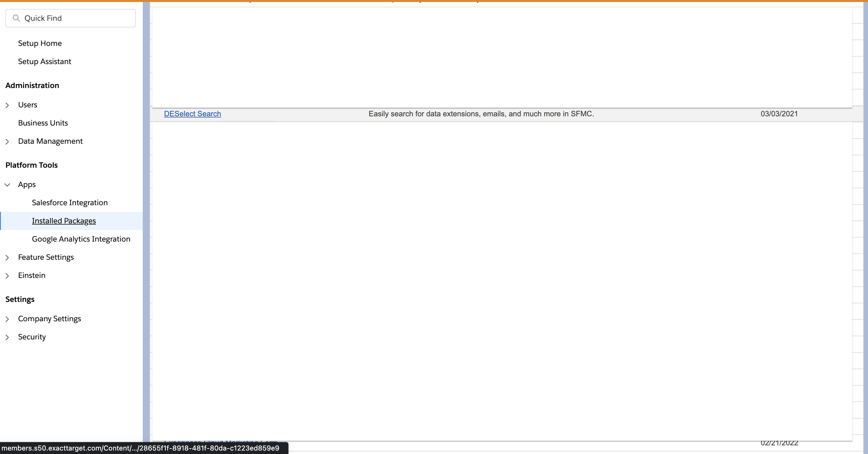This screenshot has width=868, height=454.
Task: Expand the Security chevron
Action: [x=7, y=337]
